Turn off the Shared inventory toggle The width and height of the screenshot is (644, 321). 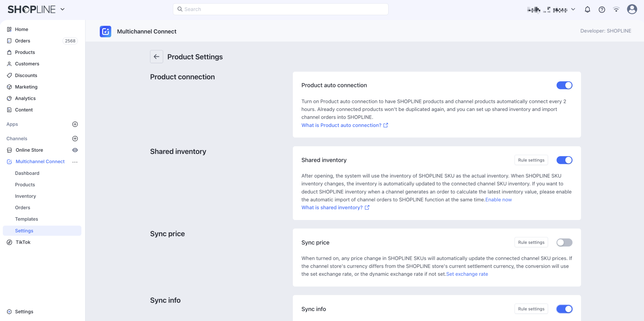coord(564,160)
